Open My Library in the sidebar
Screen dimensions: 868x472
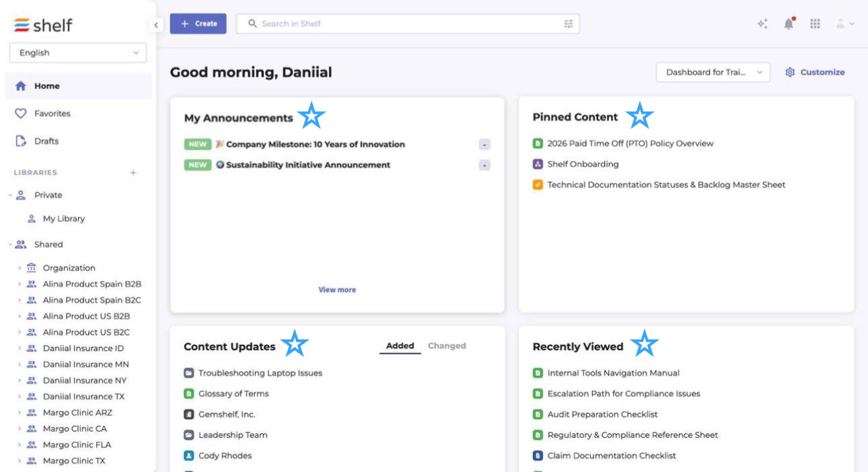pos(64,219)
